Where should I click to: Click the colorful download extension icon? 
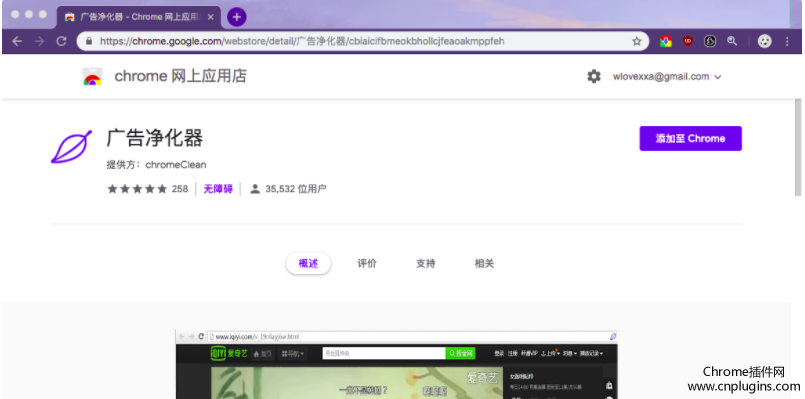tap(666, 42)
